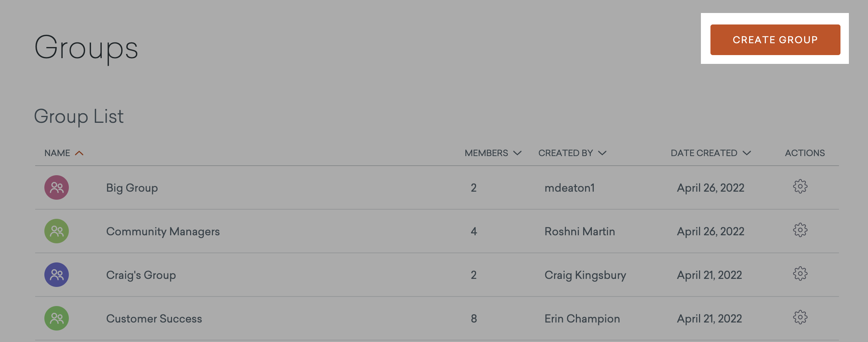Click creator name Roshni Martin
The width and height of the screenshot is (868, 342).
[x=580, y=231]
